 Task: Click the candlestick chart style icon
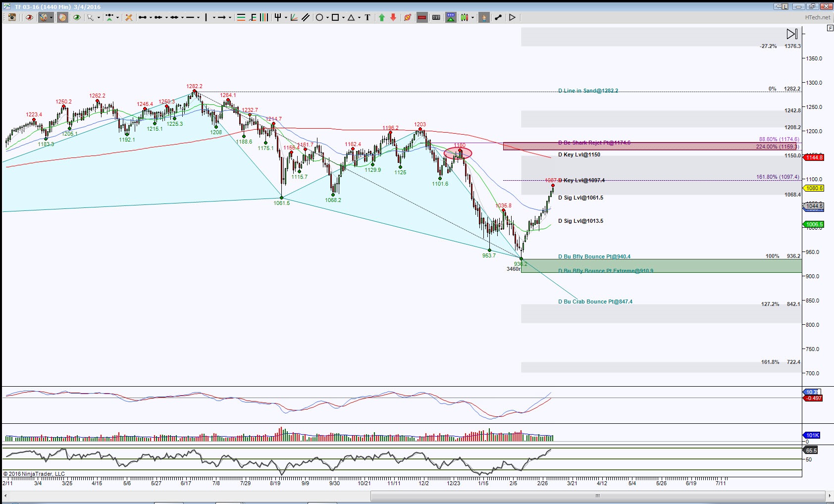pyautogui.click(x=465, y=17)
